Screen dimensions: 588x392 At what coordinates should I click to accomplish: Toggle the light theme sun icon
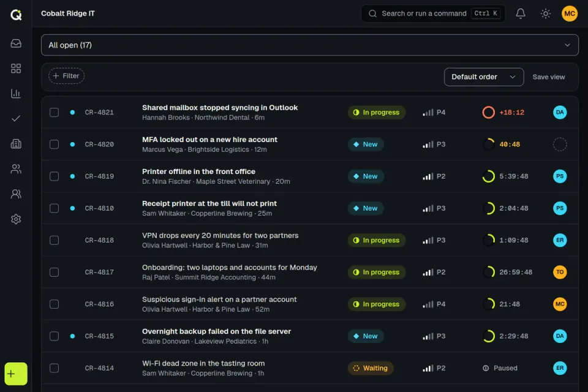tap(546, 13)
